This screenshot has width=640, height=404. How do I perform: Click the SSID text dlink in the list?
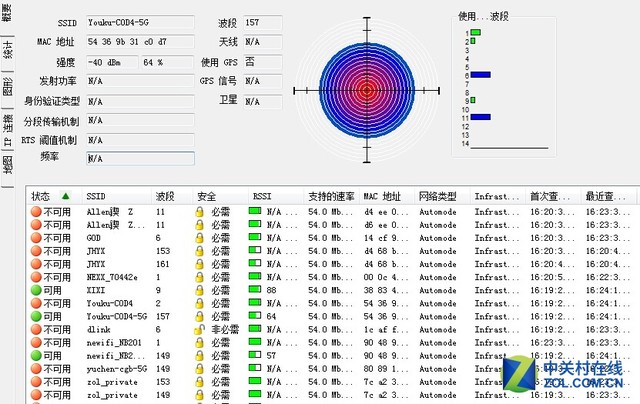(98, 329)
